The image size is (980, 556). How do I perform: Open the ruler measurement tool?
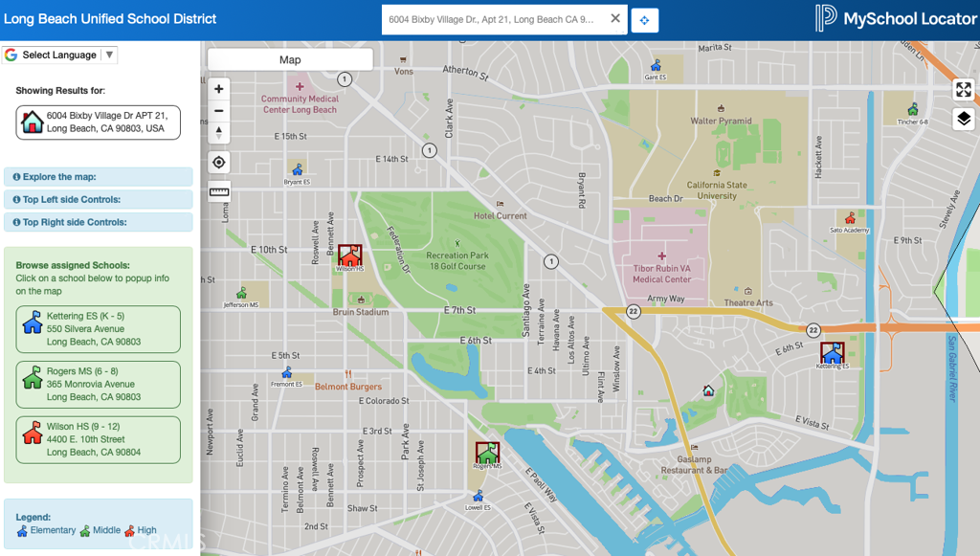[x=218, y=191]
